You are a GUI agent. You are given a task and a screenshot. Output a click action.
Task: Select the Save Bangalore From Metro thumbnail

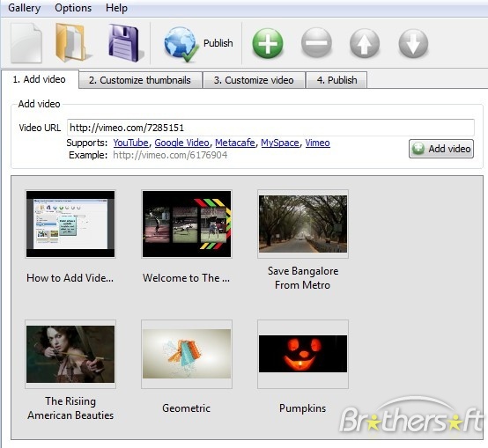303,224
